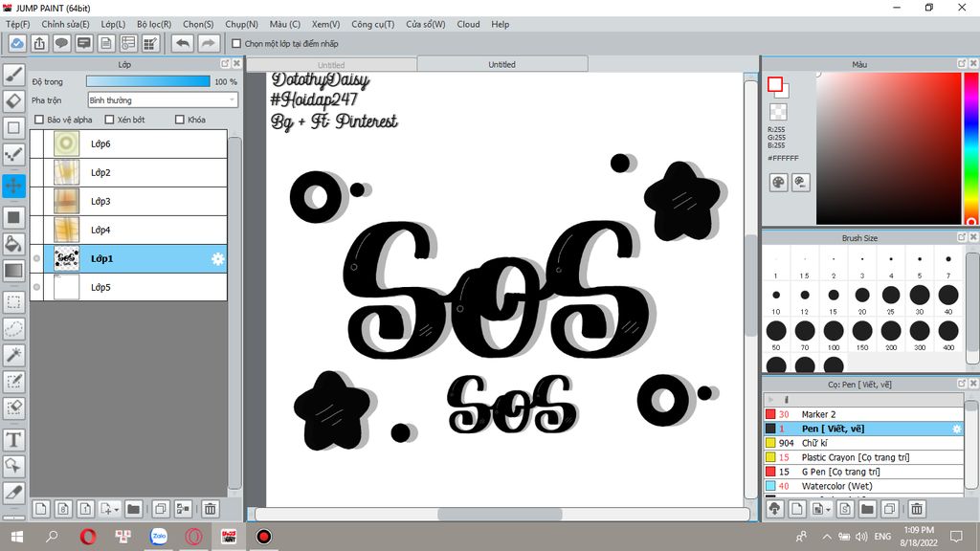Select the Bucket fill tool

click(13, 243)
